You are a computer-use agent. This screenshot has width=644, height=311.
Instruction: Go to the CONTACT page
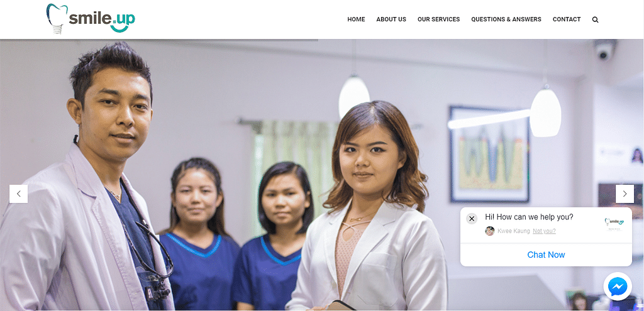pyautogui.click(x=567, y=19)
